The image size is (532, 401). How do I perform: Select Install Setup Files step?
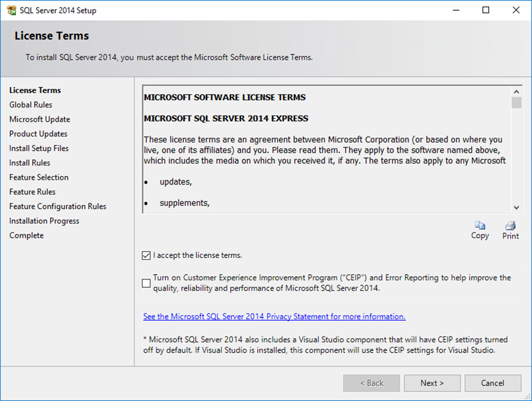39,148
